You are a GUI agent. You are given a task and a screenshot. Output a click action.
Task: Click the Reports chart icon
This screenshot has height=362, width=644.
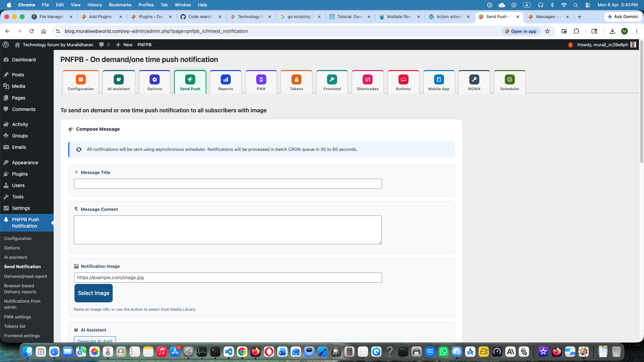(225, 79)
